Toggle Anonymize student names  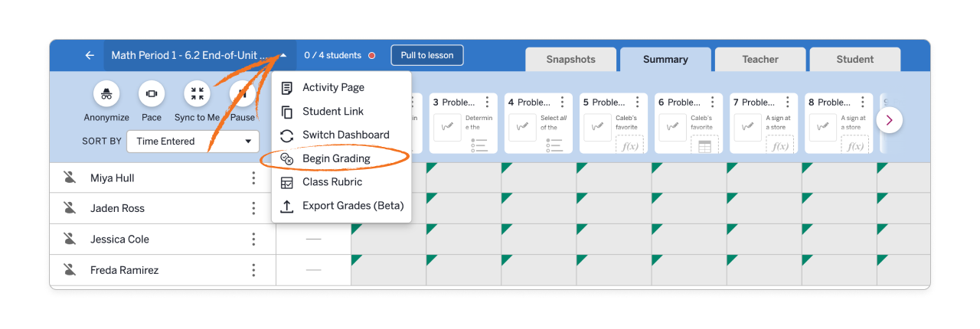click(x=106, y=94)
